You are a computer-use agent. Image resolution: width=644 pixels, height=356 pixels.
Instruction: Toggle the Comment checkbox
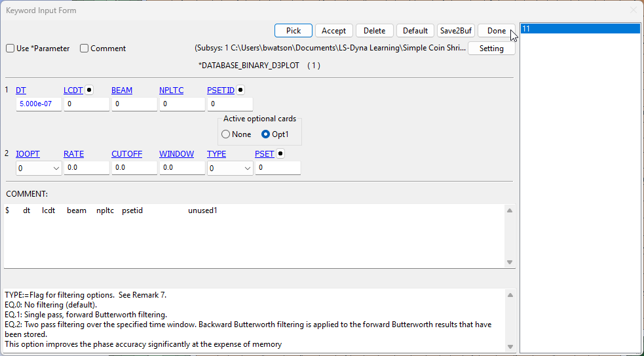pyautogui.click(x=85, y=49)
